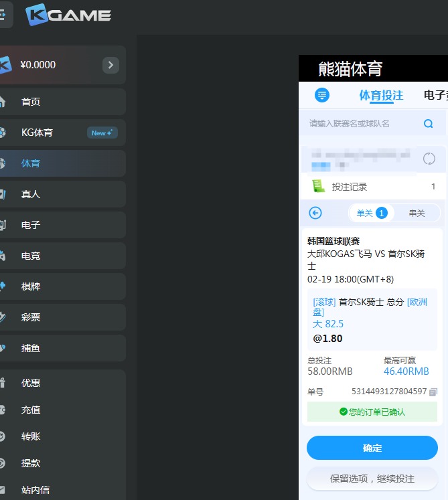Image resolution: width=448 pixels, height=500 pixels.
Task: Click the 优惠 gift icon
Action: 2,382
